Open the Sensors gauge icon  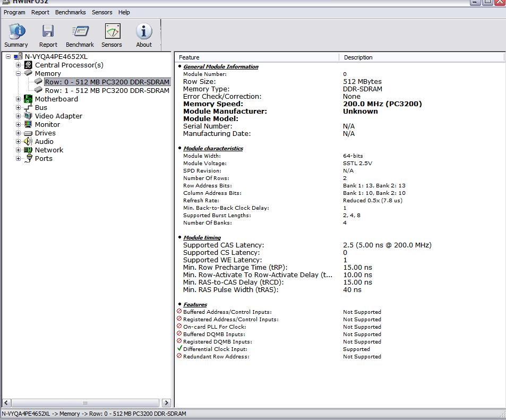[x=113, y=31]
